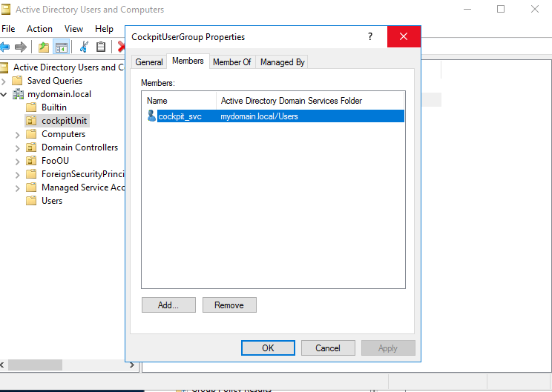Screen dimensions: 552x392
Task: Expand the Domain Controllers node
Action: [17, 148]
